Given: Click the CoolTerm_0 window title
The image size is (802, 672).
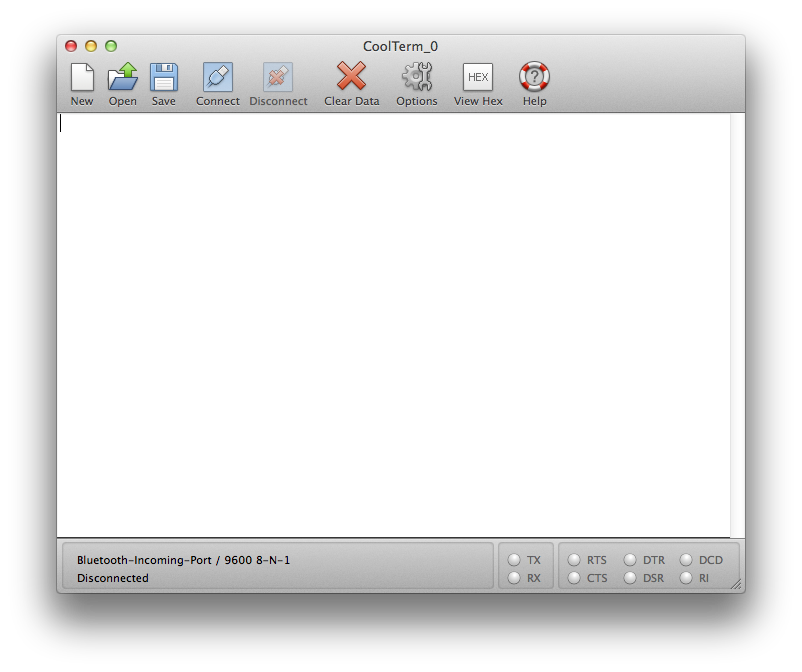Looking at the screenshot, I should point(400,47).
